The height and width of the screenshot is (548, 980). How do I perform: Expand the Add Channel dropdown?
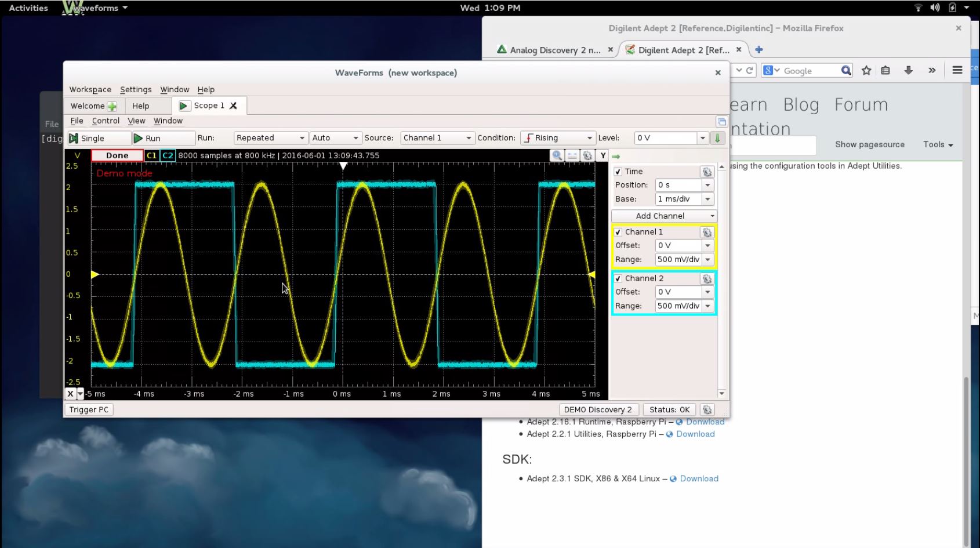[712, 216]
